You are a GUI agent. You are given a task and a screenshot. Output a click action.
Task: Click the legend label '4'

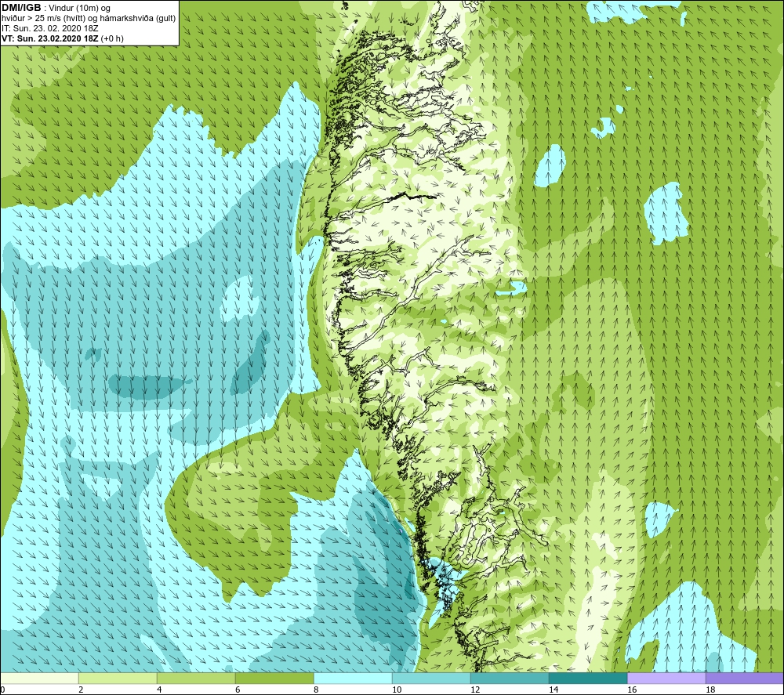point(159,690)
